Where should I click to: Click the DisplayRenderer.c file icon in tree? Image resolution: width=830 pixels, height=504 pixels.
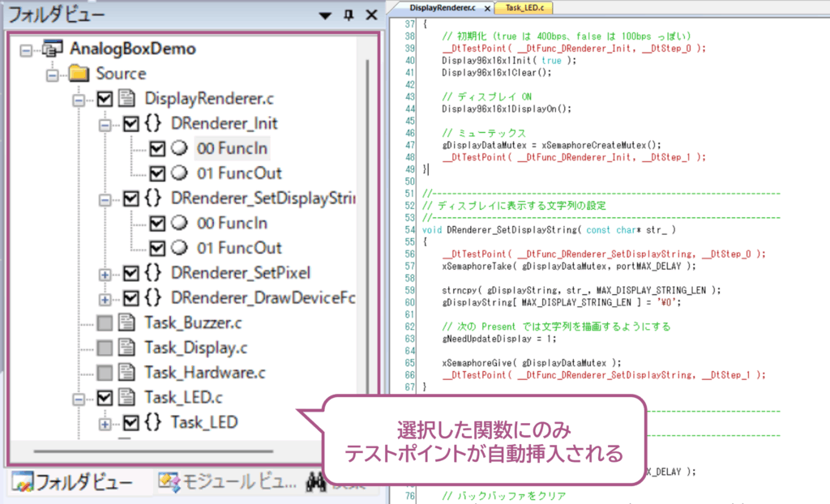tap(126, 99)
